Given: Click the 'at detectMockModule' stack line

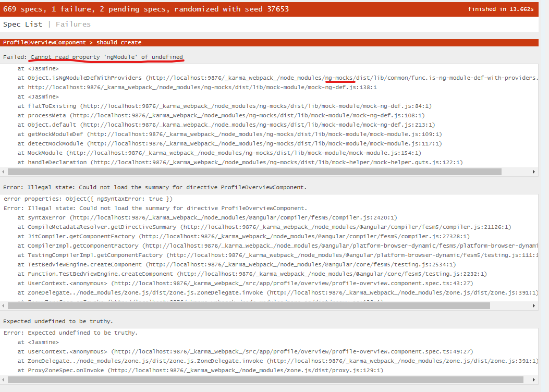Looking at the screenshot, I should (x=230, y=144).
